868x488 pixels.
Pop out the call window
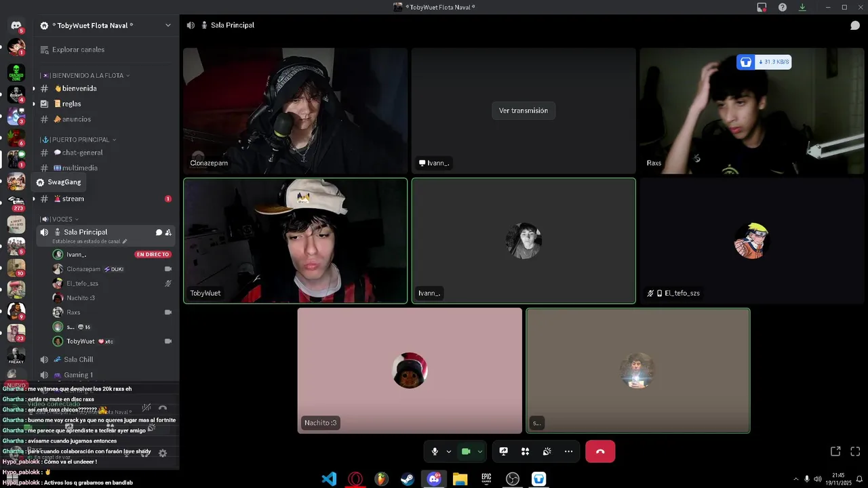(835, 451)
